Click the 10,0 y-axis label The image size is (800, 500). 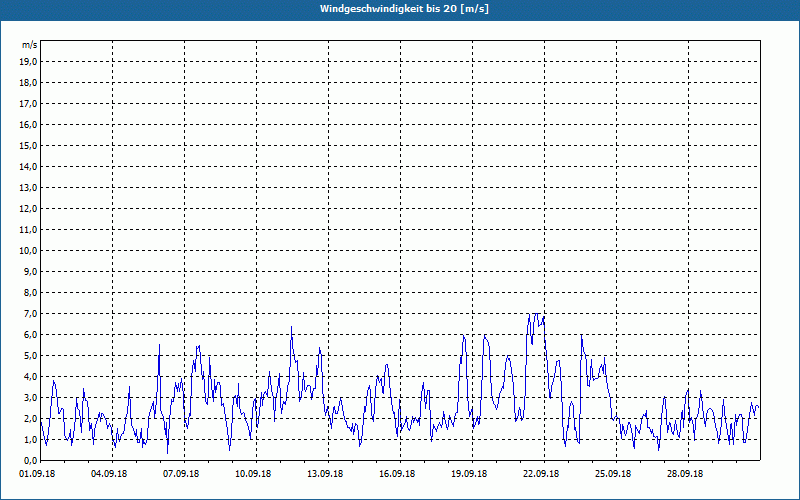[29, 251]
